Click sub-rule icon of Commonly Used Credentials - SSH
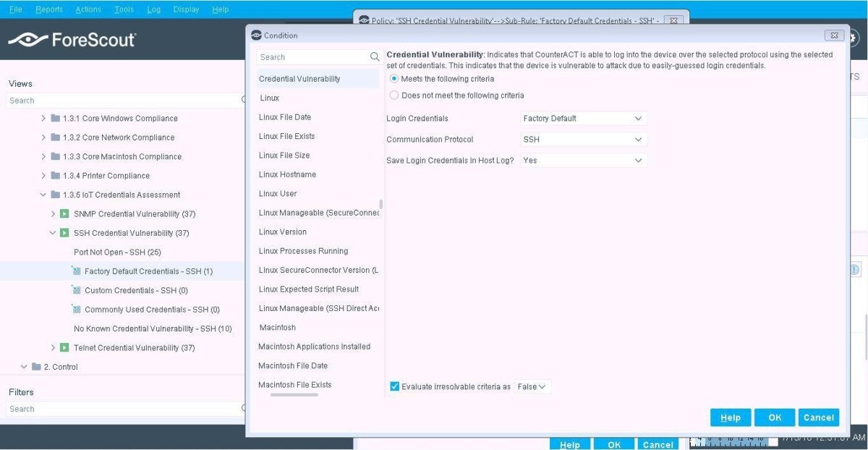The height and width of the screenshot is (450, 868). pos(77,310)
